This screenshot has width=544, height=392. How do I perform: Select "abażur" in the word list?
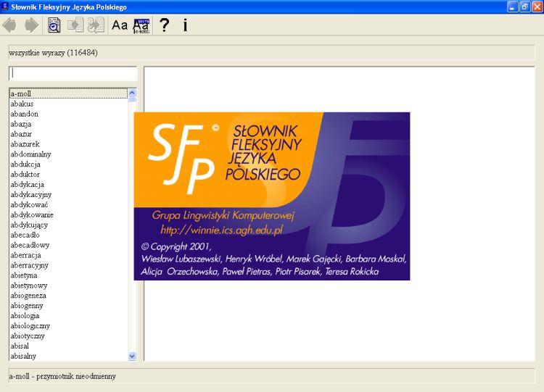coord(68,134)
